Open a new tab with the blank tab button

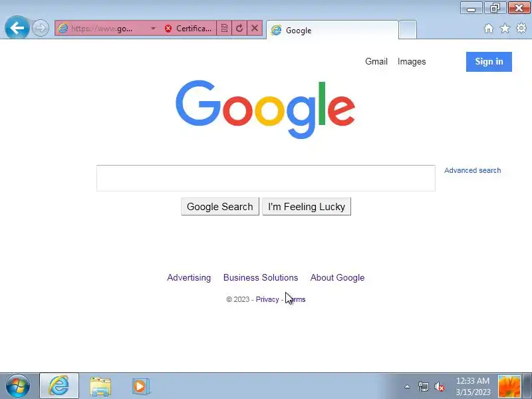click(x=408, y=30)
